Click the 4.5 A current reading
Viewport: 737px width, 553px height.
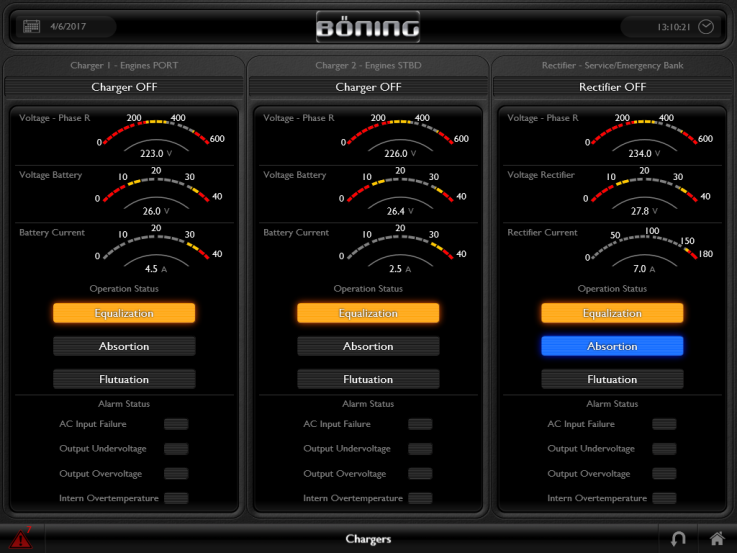156,269
